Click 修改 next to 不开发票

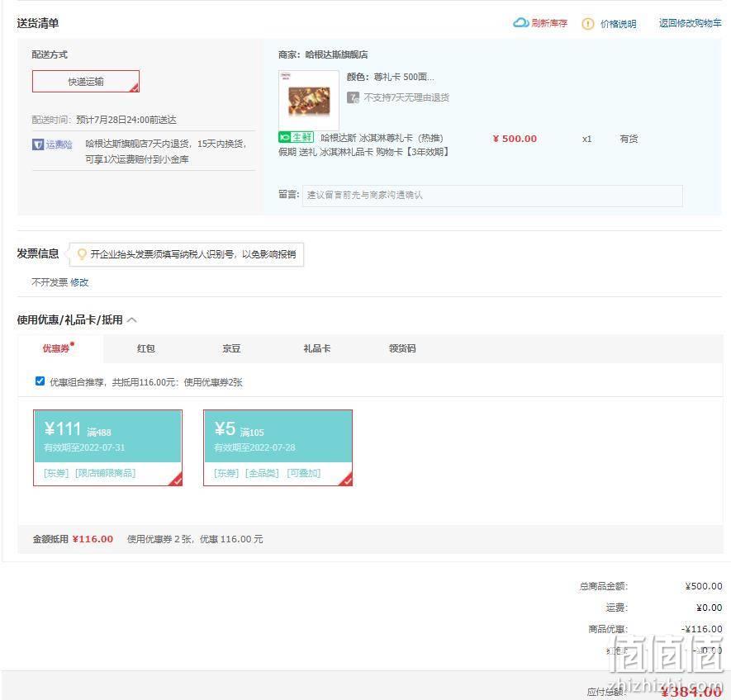click(79, 282)
